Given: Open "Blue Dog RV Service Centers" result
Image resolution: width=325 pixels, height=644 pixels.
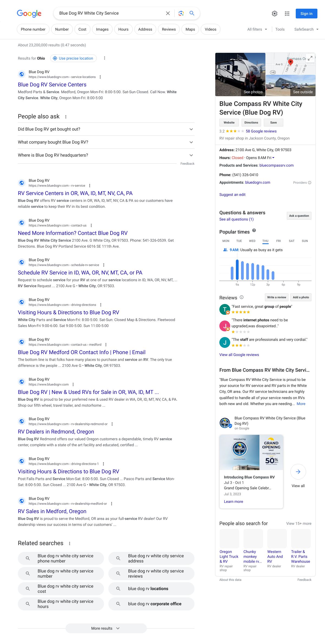Looking at the screenshot, I should 52,85.
